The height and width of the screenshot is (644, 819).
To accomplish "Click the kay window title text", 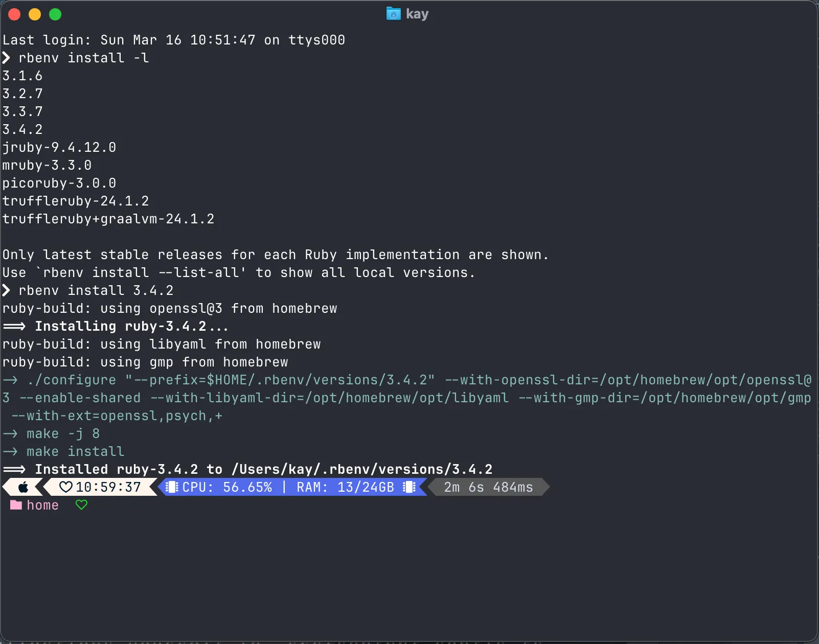I will 417,14.
